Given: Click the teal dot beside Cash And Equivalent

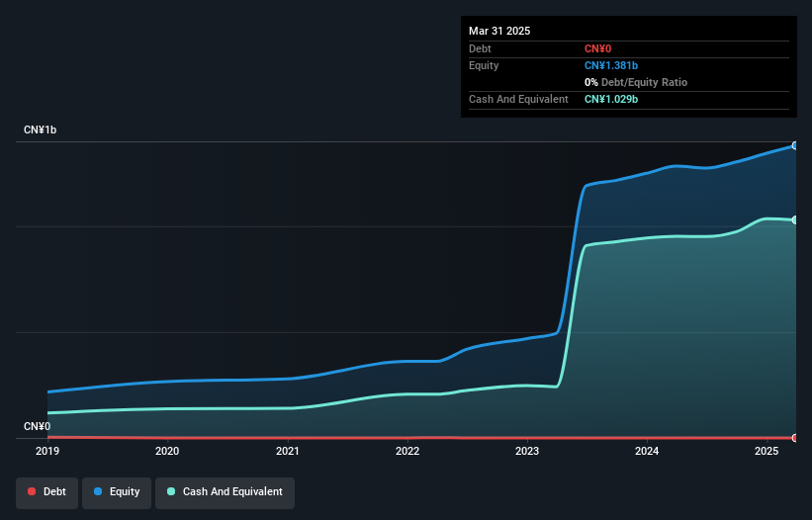Looking at the screenshot, I should pyautogui.click(x=172, y=491).
